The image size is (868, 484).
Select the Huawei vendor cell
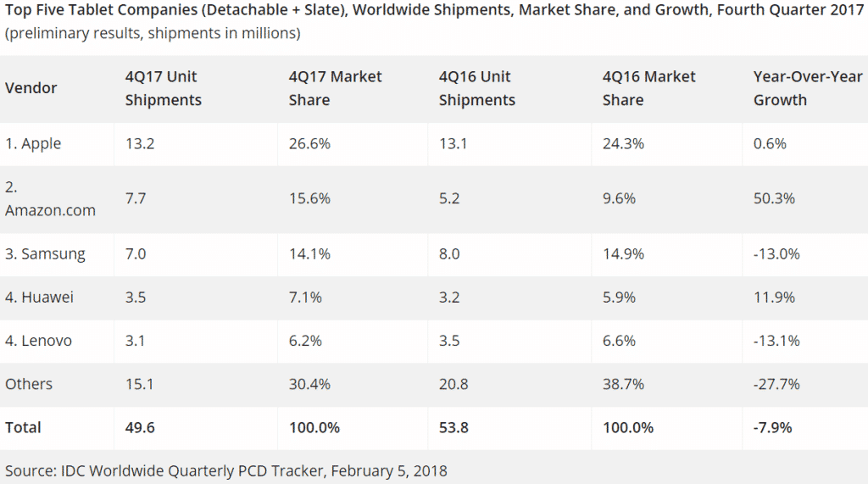pos(39,298)
